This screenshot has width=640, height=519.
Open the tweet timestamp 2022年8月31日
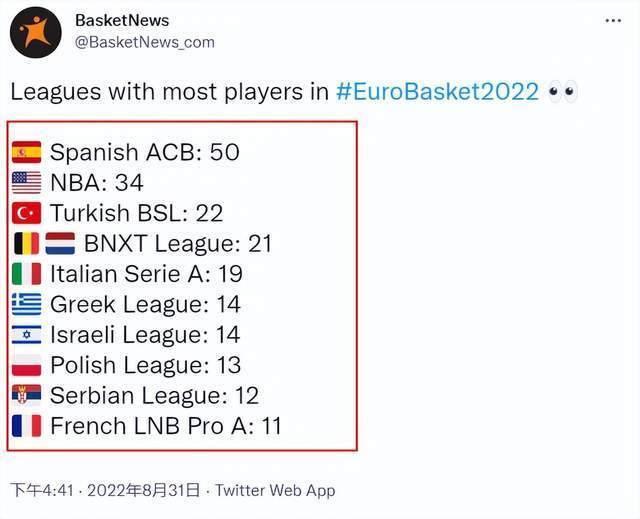[x=143, y=490]
